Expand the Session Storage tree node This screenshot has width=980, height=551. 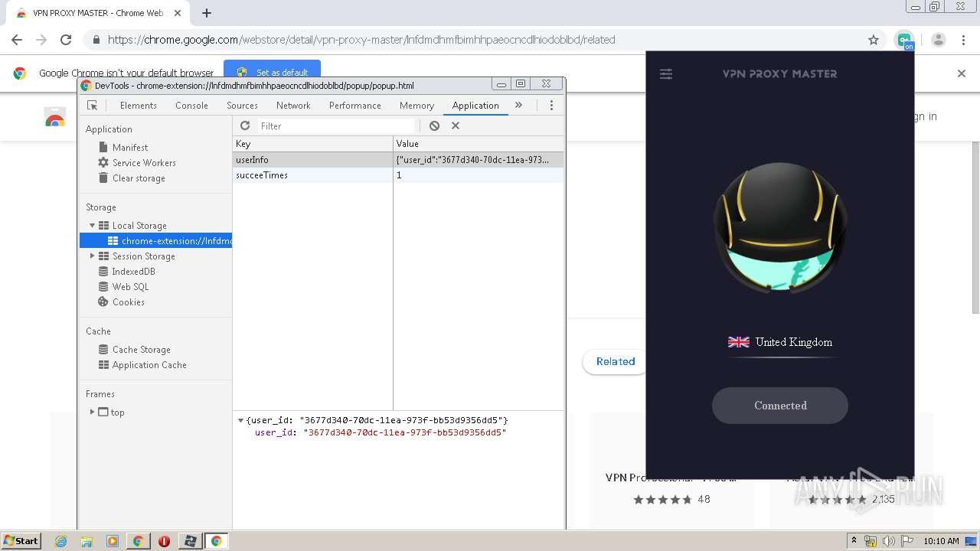tap(93, 256)
